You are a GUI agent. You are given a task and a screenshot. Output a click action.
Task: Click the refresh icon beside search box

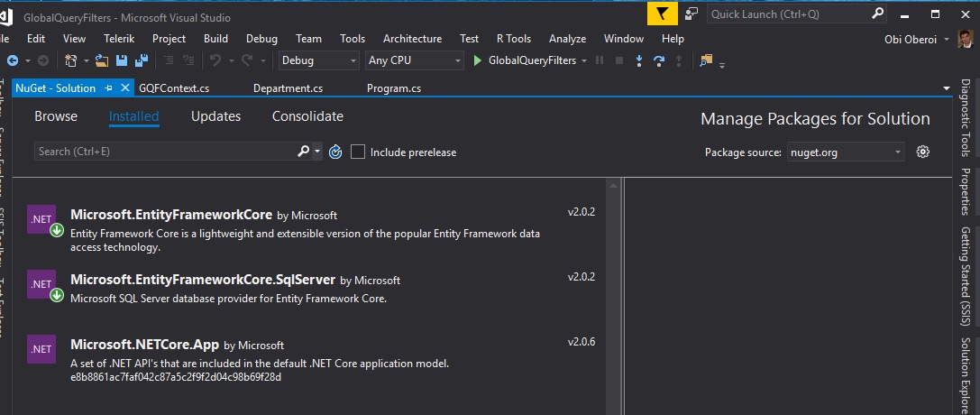tap(335, 152)
